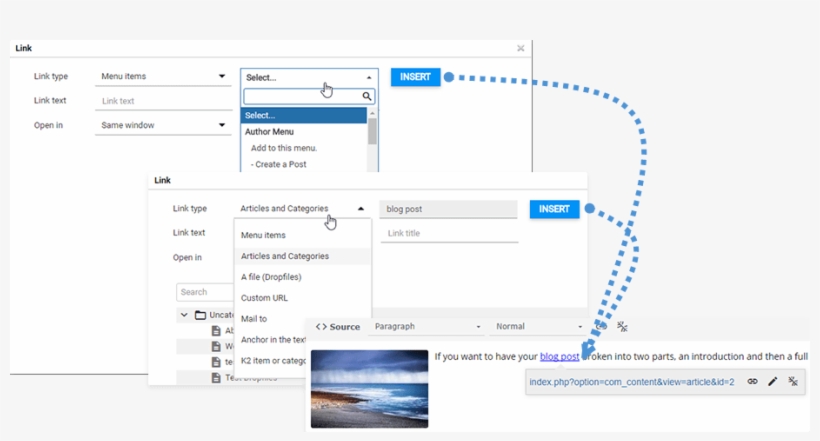Click the document icon of Test Dropfiles row

216,377
